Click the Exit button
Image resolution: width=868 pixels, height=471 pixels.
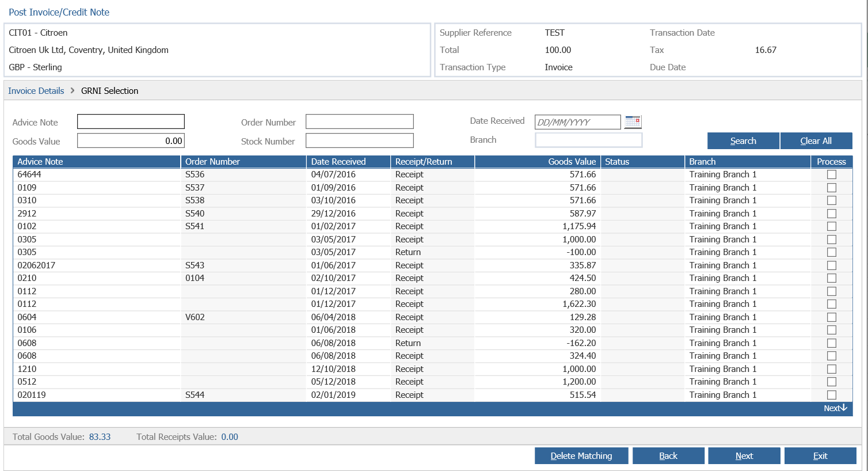820,455
